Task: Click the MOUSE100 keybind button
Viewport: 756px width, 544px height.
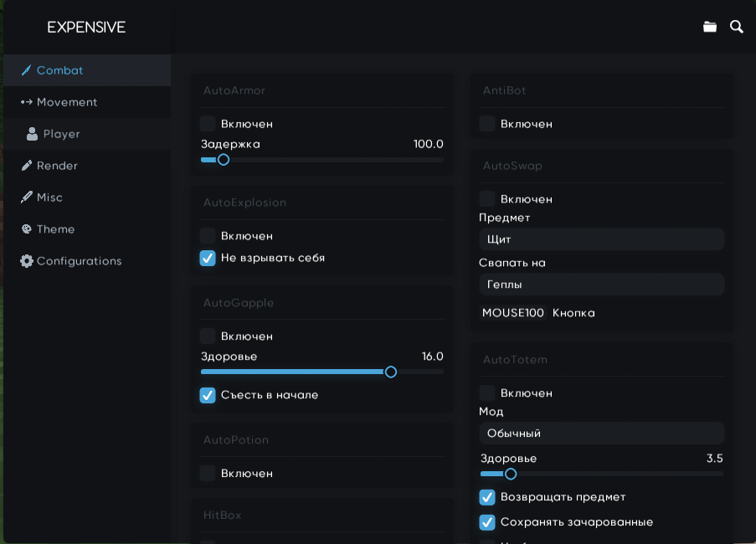Action: point(513,313)
